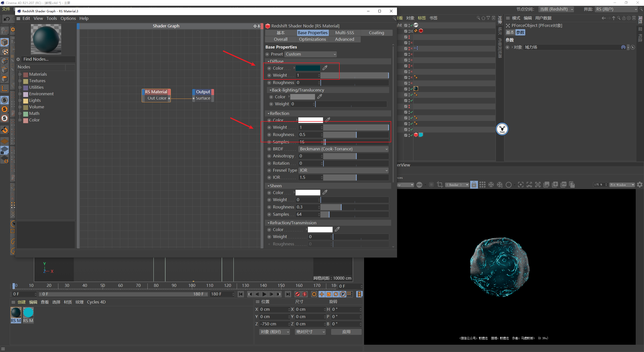Toggle position keyframe recording icon
The height and width of the screenshot is (352, 644).
tap(322, 294)
